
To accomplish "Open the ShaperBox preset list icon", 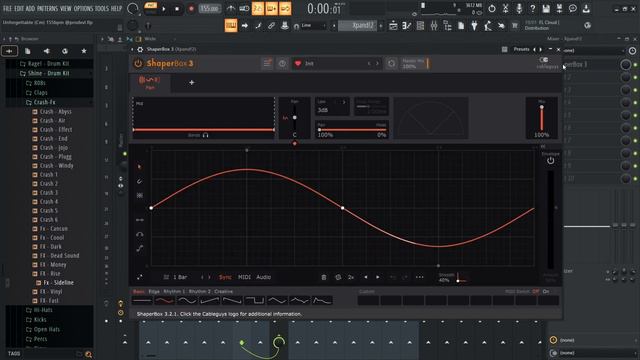I will click(267, 63).
